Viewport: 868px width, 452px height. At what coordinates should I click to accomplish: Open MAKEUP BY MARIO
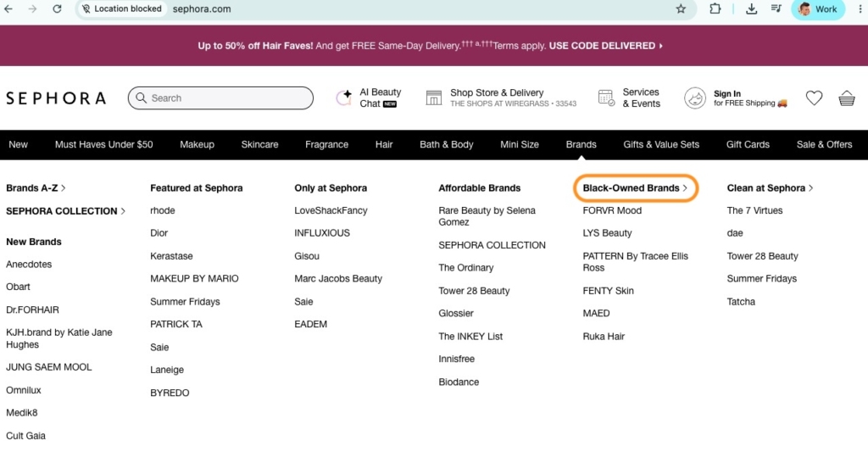point(194,279)
